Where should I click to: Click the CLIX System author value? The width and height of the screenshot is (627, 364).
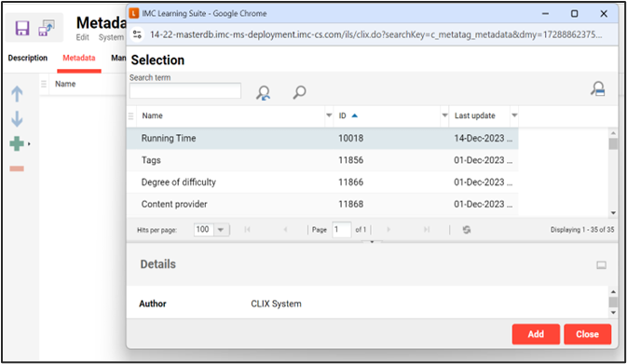[x=276, y=303]
